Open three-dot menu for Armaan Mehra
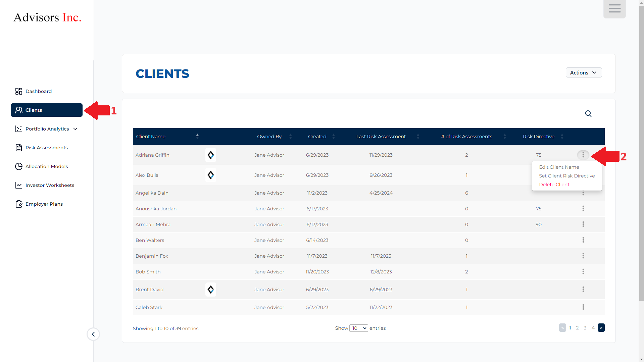The height and width of the screenshot is (362, 644). click(x=583, y=224)
